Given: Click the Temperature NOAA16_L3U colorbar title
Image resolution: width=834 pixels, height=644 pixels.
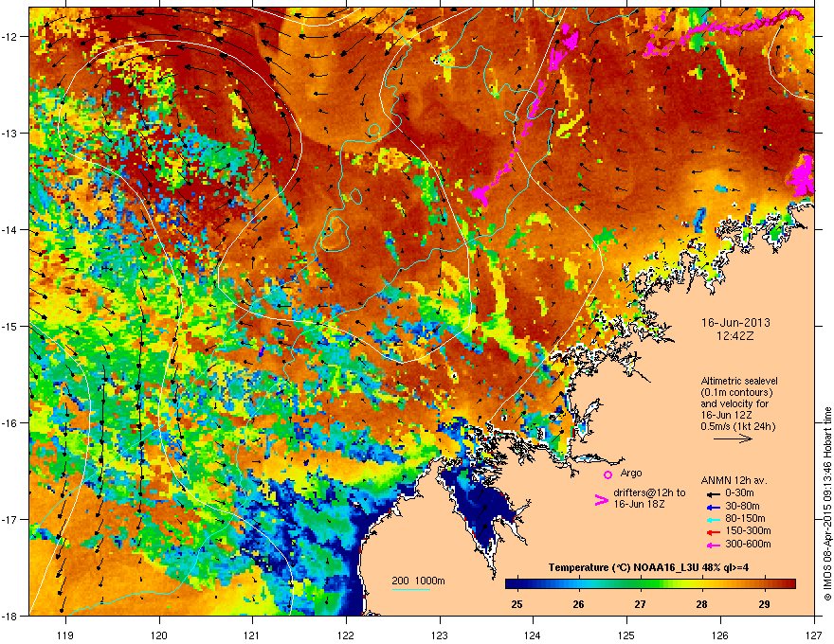Looking at the screenshot, I should click(648, 567).
